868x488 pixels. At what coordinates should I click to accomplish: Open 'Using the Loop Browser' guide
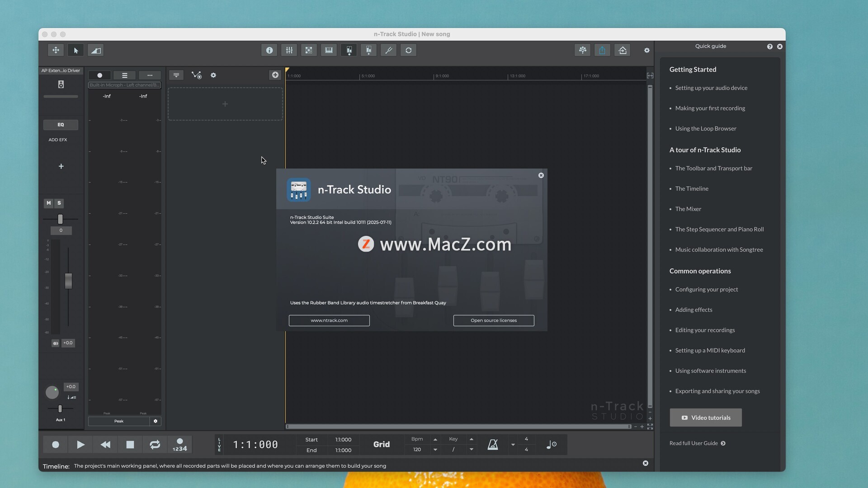tap(706, 129)
